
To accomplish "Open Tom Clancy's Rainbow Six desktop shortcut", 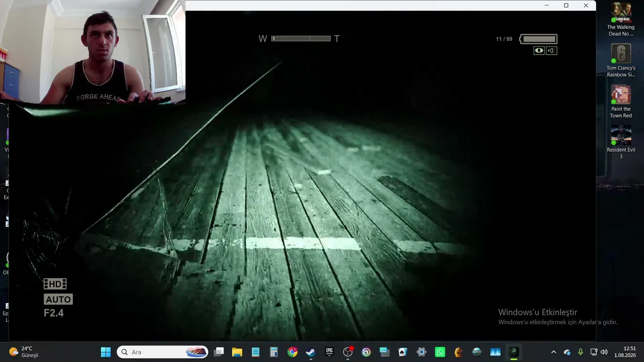I will 621,61.
